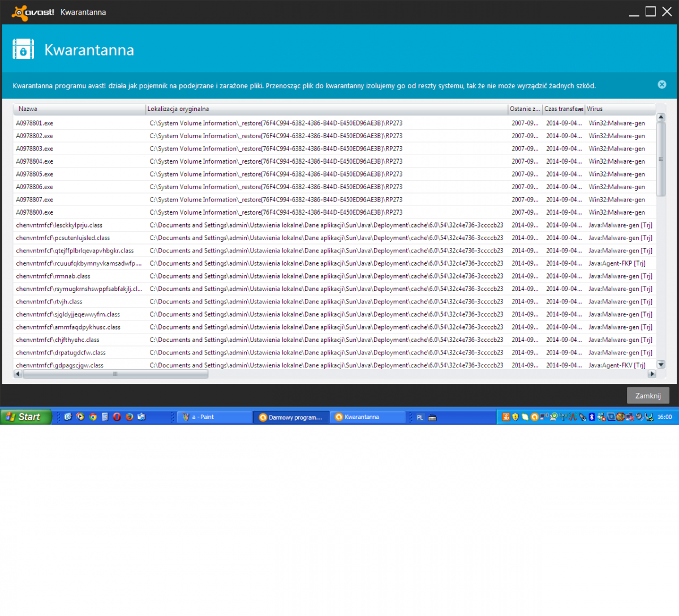Image resolution: width=679 pixels, height=616 pixels.
Task: Select file A0978805.exe
Action: tap(334, 174)
